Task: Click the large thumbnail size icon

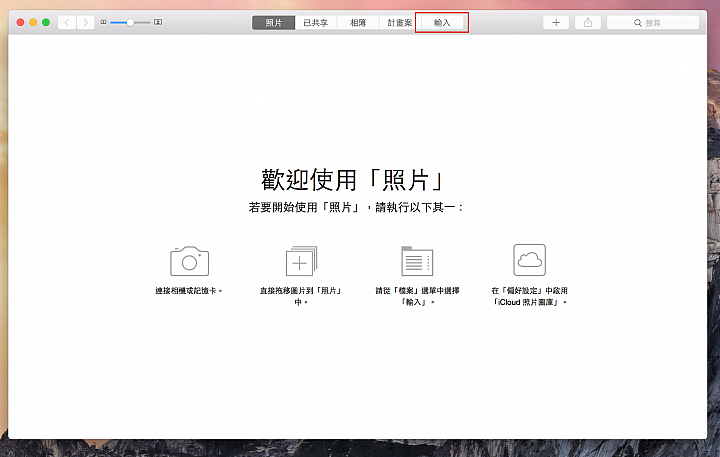Action: (158, 22)
